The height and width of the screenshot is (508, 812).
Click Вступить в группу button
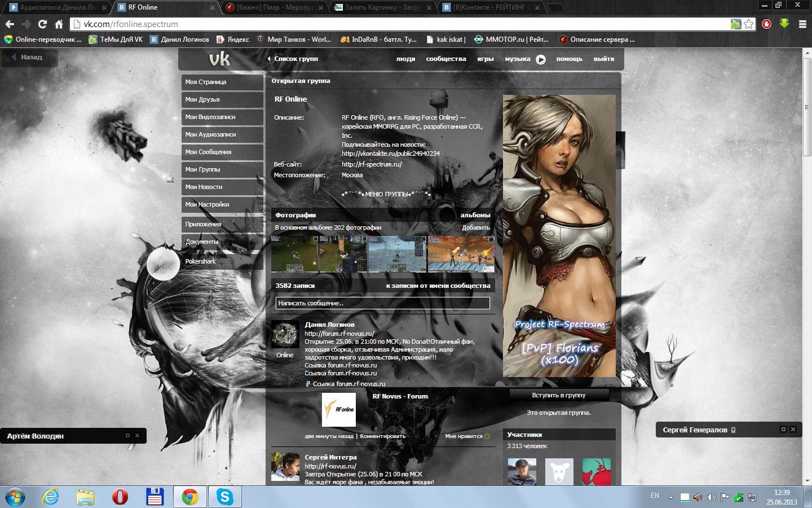tap(559, 395)
